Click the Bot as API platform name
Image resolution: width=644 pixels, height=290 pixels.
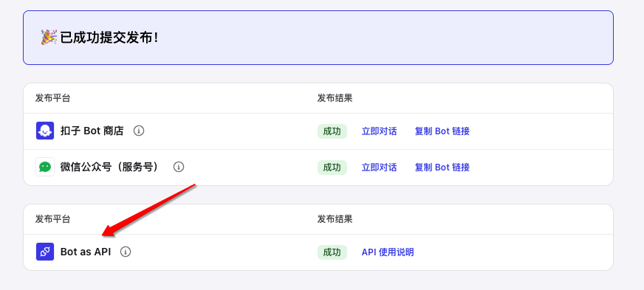pos(86,252)
